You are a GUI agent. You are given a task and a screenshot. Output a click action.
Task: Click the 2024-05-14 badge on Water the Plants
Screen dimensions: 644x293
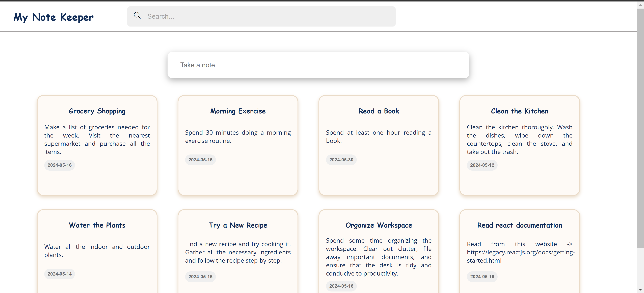[59, 274]
